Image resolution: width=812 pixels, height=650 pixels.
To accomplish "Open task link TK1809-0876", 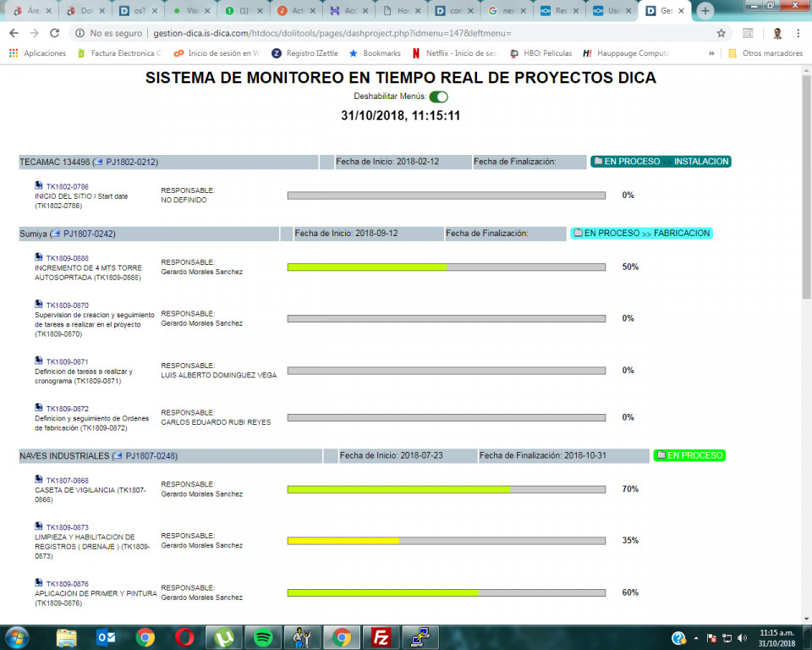I will coord(68,584).
